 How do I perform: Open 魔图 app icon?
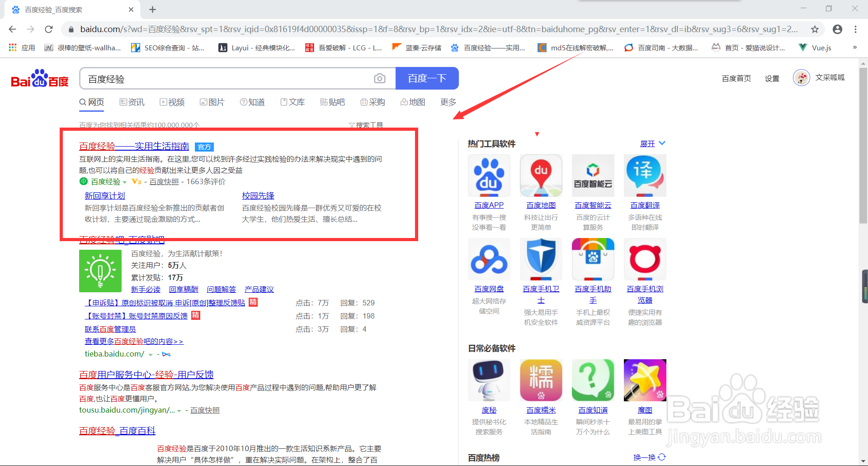point(645,380)
